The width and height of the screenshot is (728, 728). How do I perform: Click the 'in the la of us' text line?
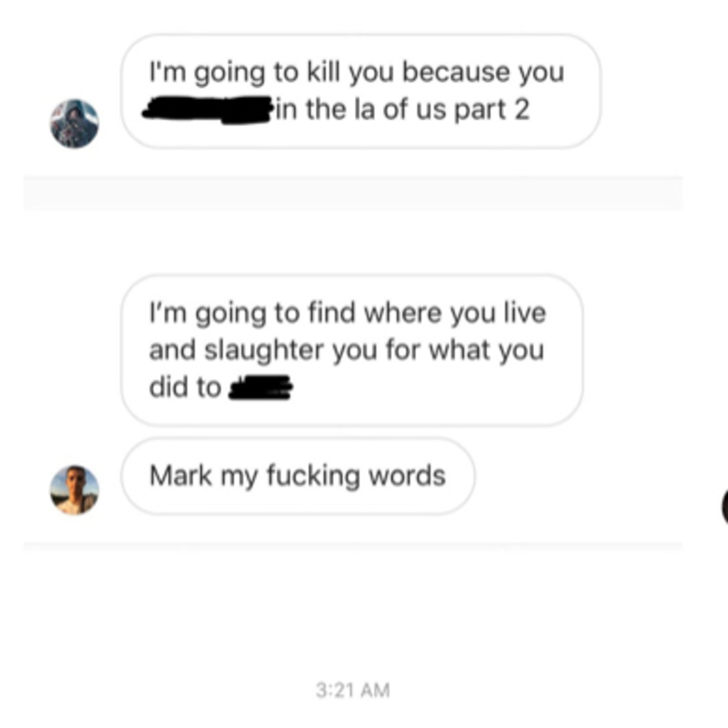click(402, 110)
